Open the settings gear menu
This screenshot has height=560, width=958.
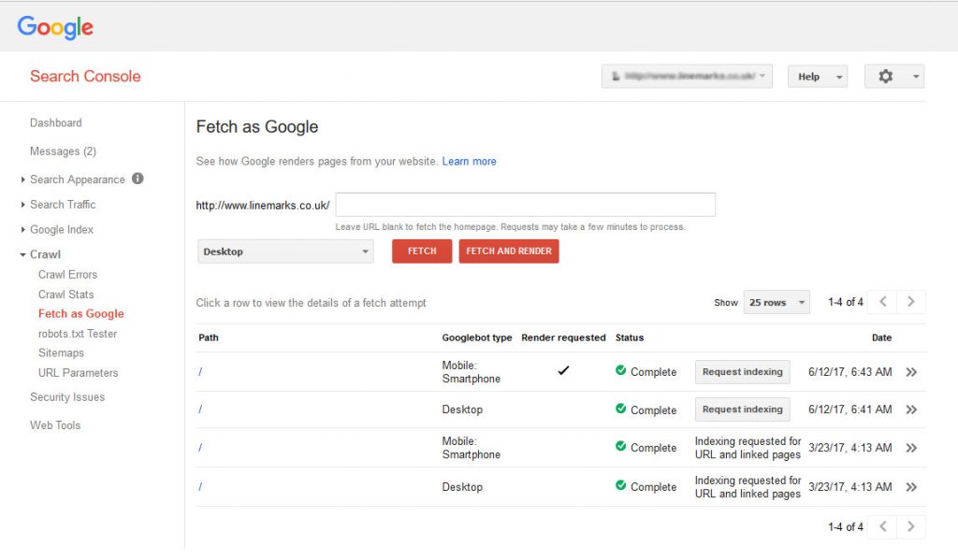tap(893, 77)
